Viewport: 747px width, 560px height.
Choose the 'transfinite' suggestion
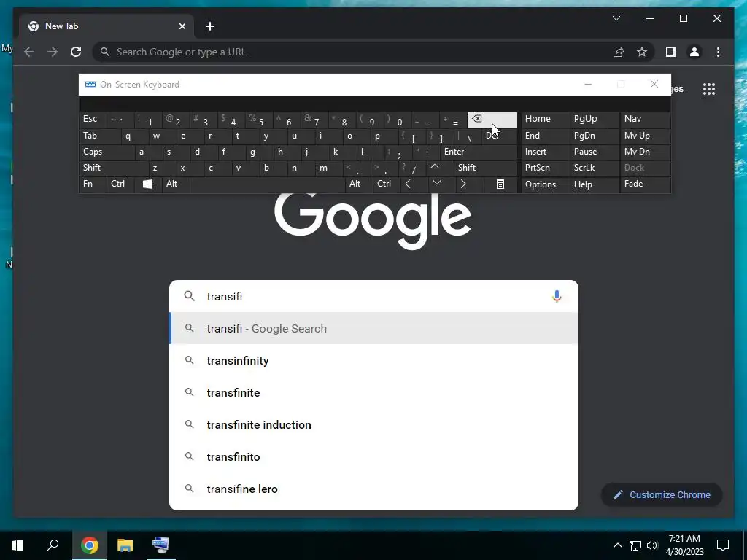[x=374, y=392]
